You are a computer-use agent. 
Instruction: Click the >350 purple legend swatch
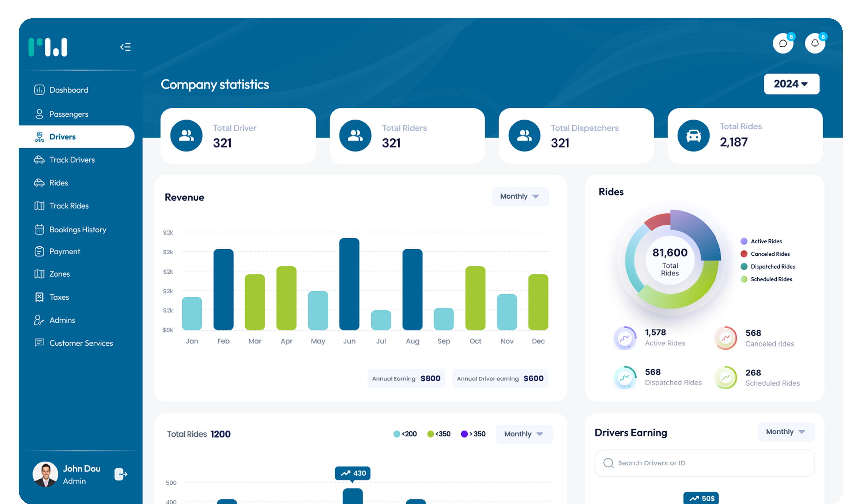[464, 434]
